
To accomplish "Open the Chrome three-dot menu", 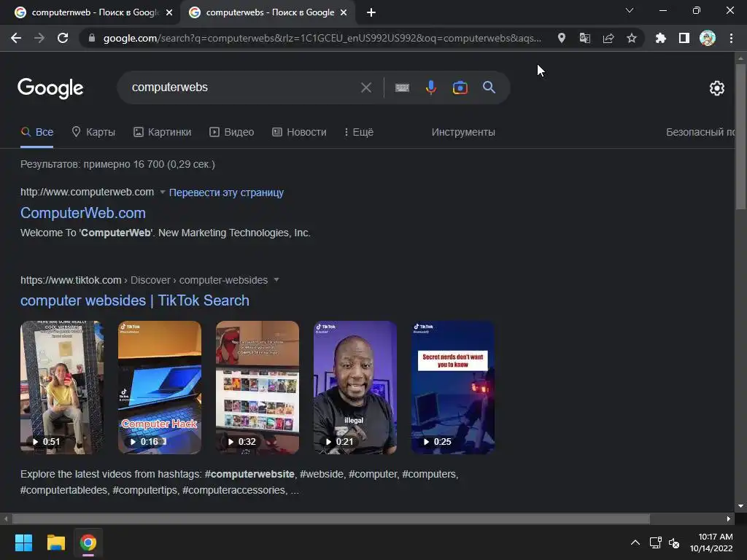I will tap(731, 38).
